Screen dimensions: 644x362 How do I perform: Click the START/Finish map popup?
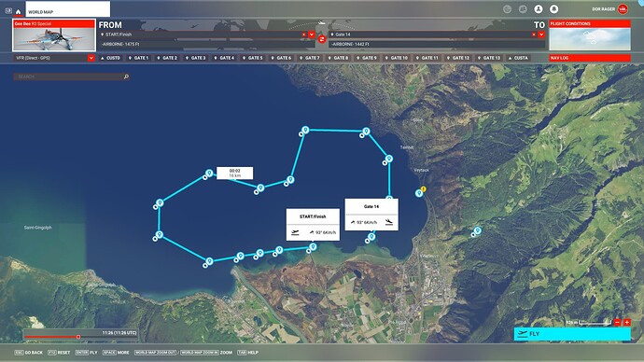tap(313, 225)
